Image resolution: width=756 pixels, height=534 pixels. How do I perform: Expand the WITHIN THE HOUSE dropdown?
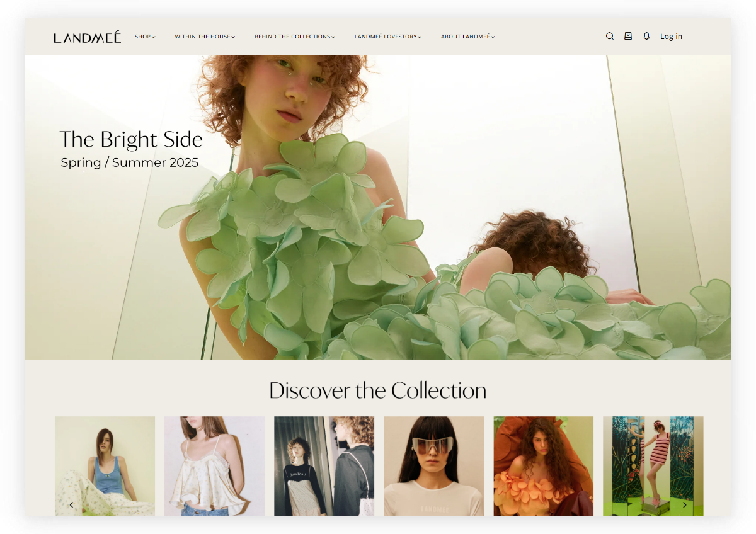pyautogui.click(x=205, y=36)
